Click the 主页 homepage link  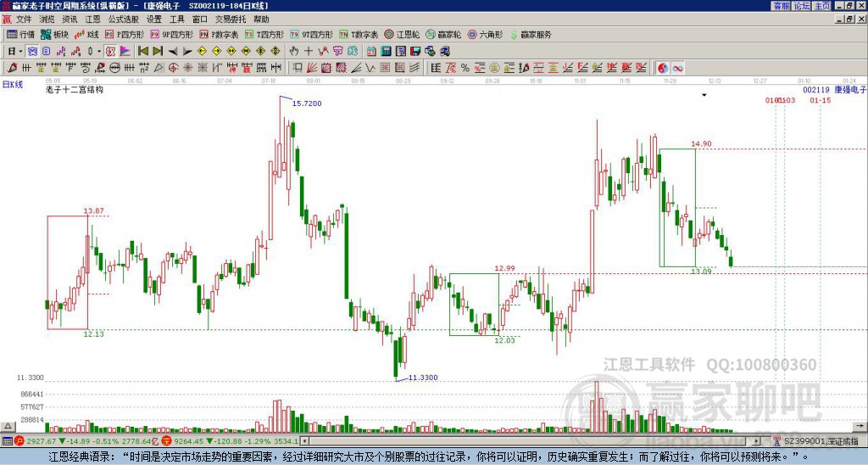tap(822, 6)
